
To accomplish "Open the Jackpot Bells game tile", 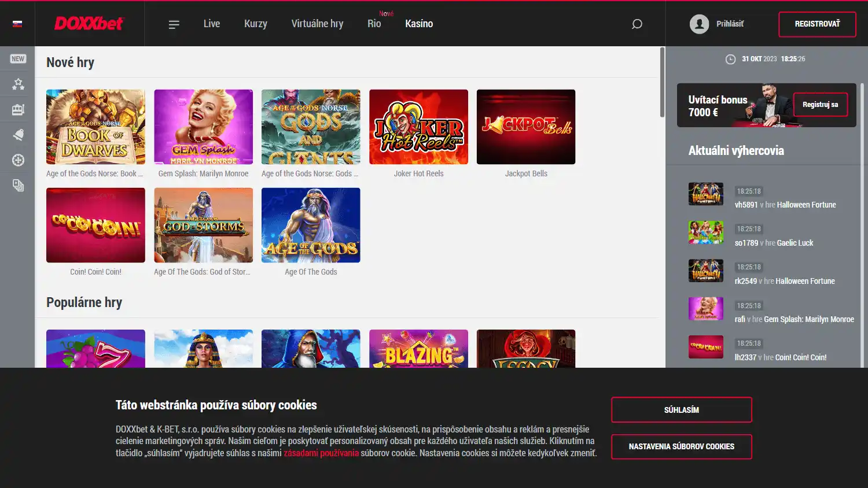I will 526,127.
